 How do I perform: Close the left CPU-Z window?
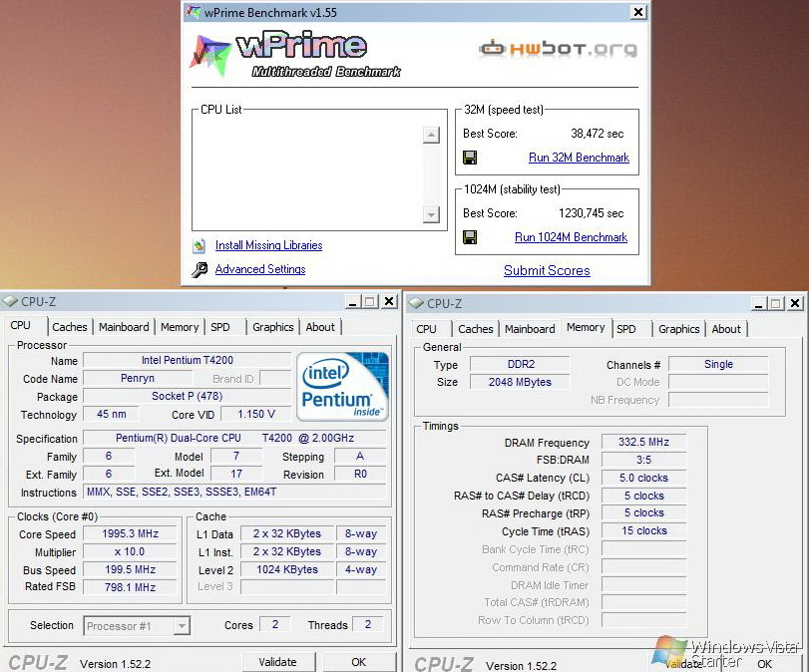point(390,302)
